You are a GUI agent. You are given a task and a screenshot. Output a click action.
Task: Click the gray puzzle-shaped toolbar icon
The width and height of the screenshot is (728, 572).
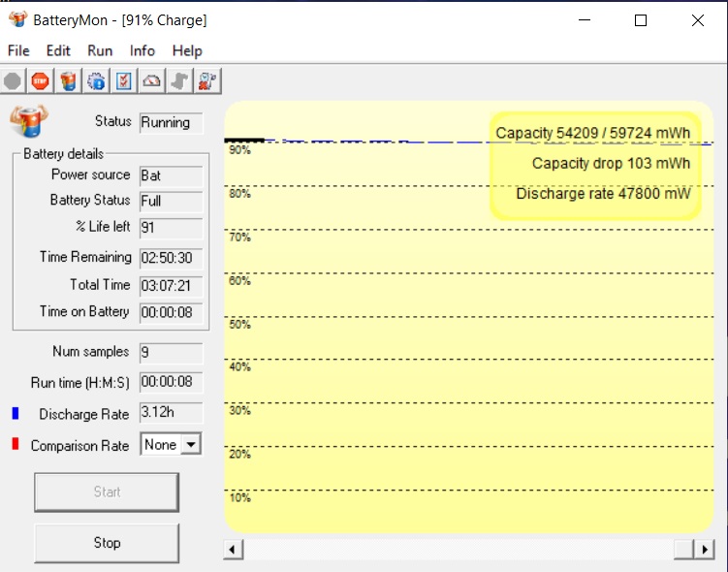[179, 81]
